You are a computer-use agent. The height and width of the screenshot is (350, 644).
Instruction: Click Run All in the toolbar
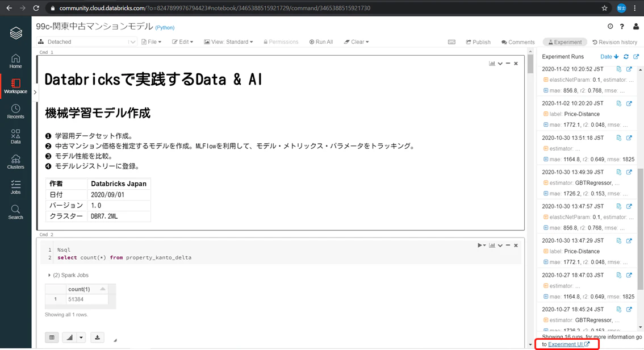tap(321, 42)
